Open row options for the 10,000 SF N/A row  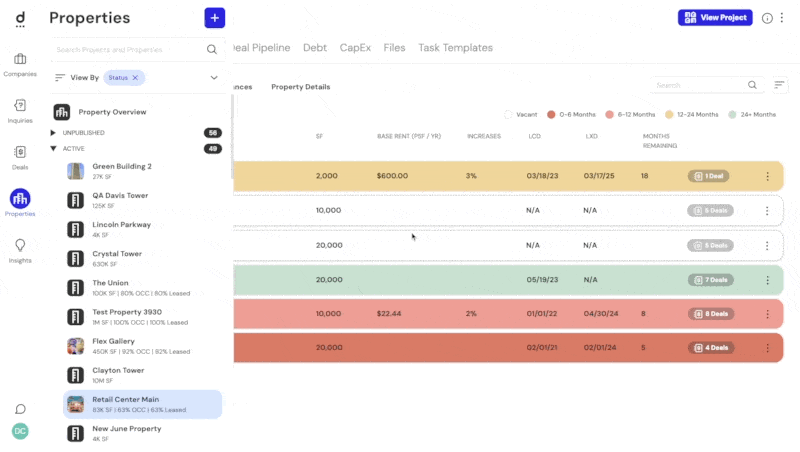tap(767, 211)
